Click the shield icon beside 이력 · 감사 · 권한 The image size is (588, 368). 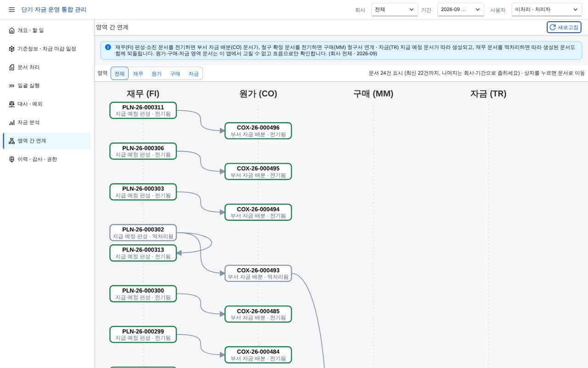(12, 159)
